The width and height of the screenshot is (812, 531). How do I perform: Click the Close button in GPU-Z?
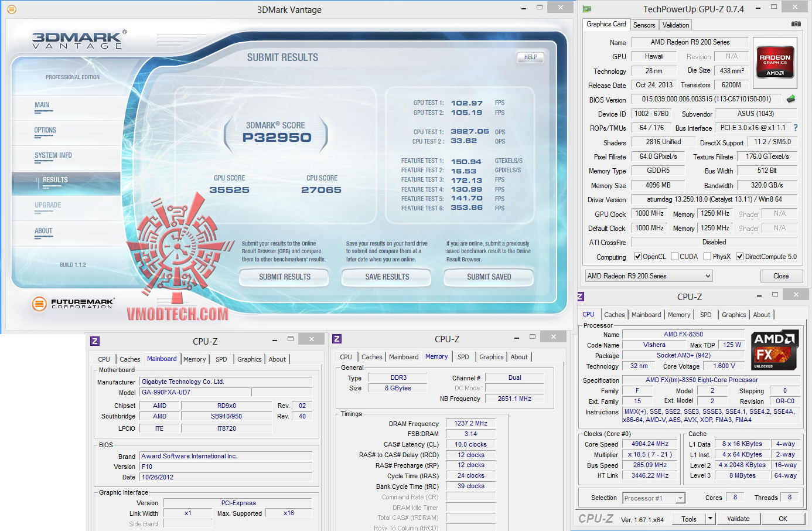(x=781, y=276)
